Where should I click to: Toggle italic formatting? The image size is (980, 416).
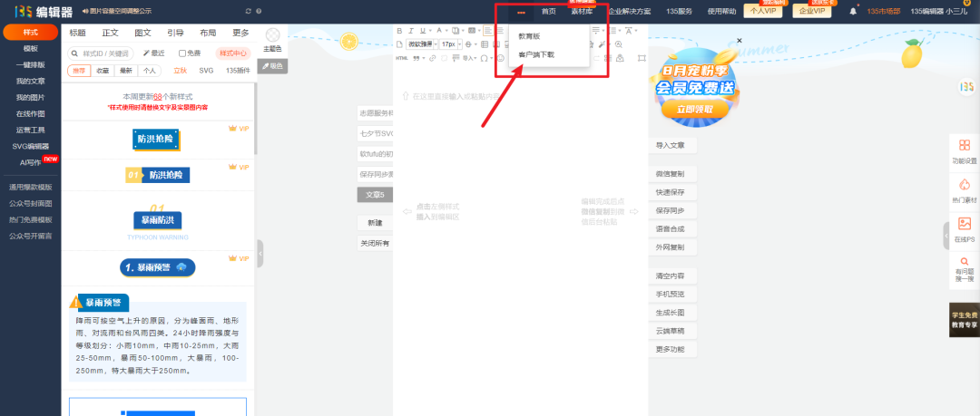411,31
